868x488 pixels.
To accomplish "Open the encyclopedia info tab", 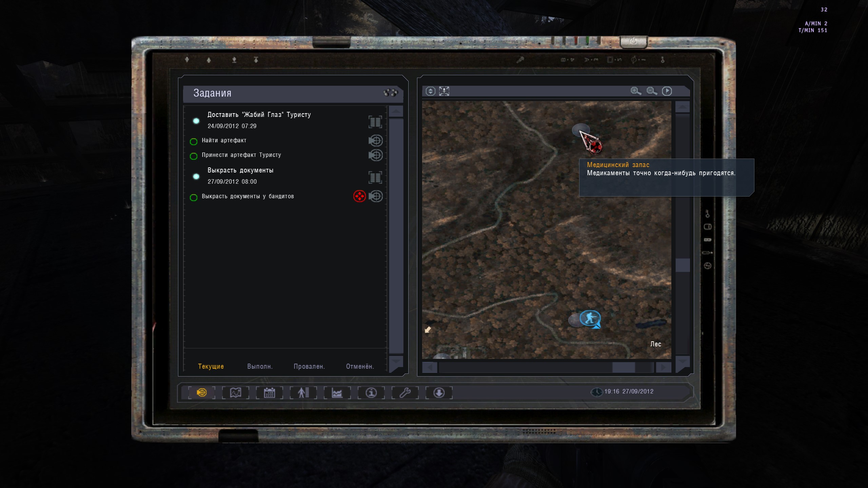I will click(x=371, y=392).
